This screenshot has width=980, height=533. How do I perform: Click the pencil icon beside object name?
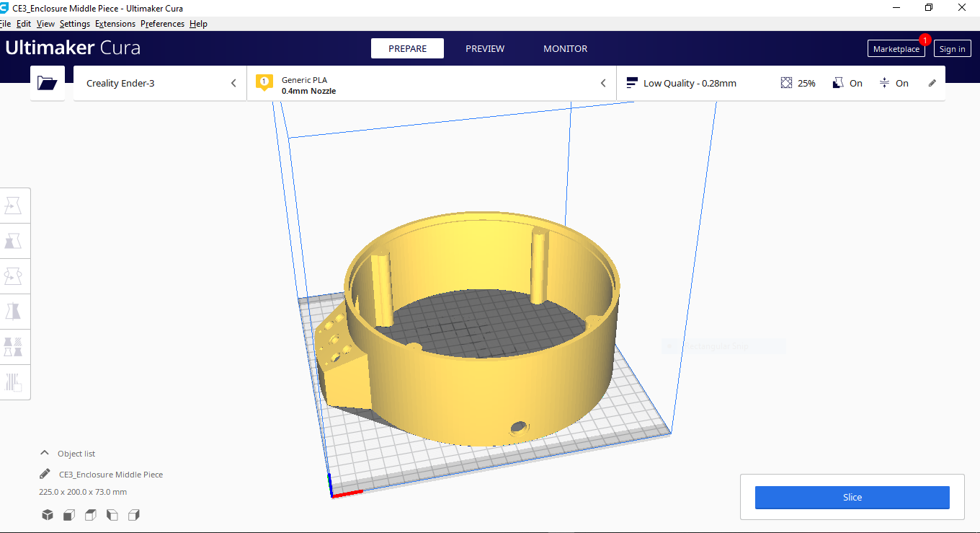tap(45, 474)
